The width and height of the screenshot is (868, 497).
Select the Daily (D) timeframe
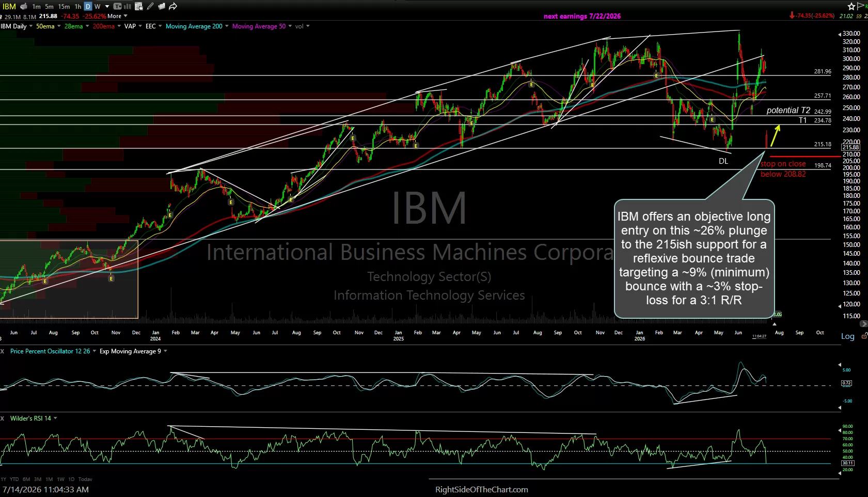[88, 6]
